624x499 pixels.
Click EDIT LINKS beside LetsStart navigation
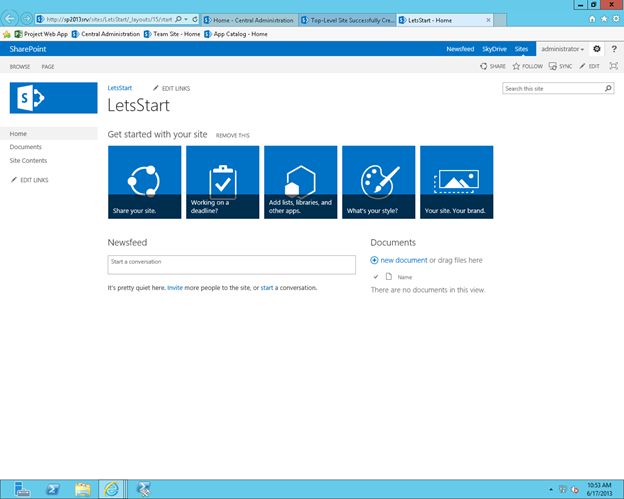(x=172, y=88)
